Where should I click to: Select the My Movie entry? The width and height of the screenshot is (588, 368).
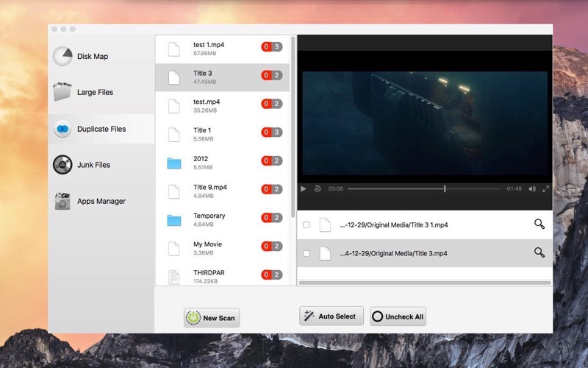[x=223, y=249]
